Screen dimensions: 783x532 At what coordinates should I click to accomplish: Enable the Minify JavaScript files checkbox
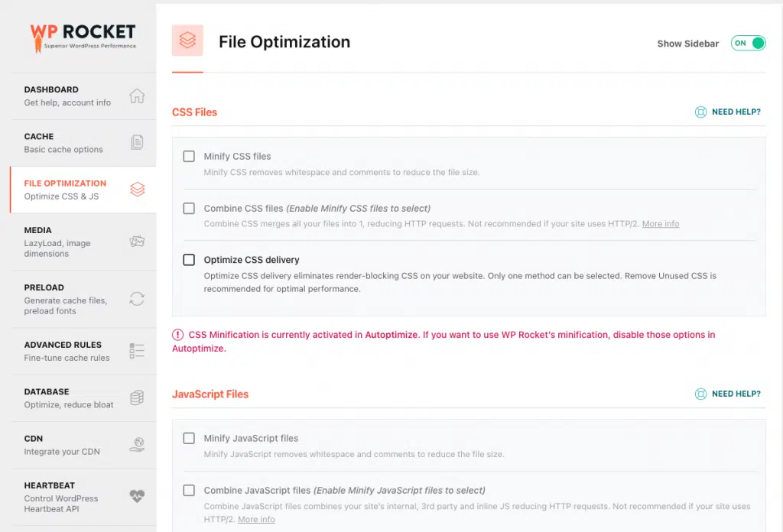pos(189,438)
